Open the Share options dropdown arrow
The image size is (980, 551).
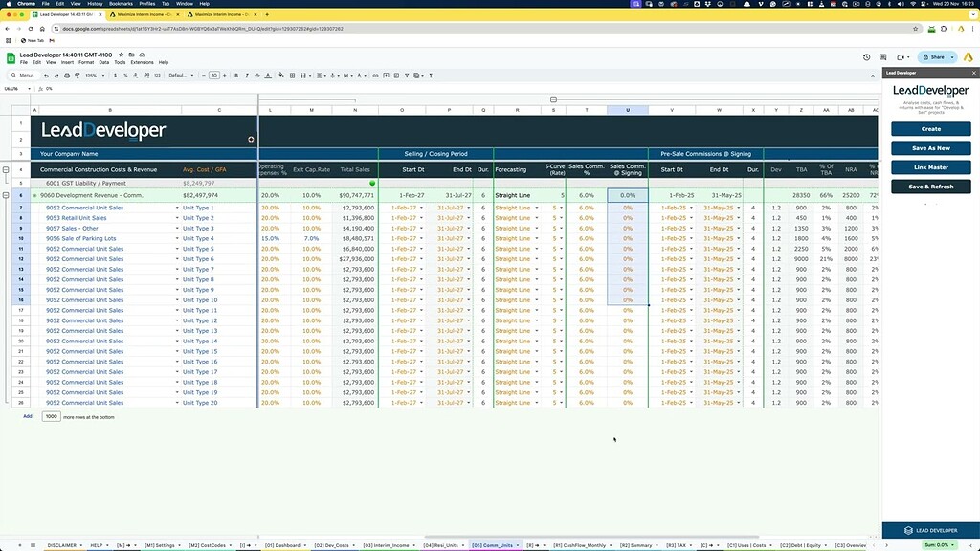coord(952,57)
